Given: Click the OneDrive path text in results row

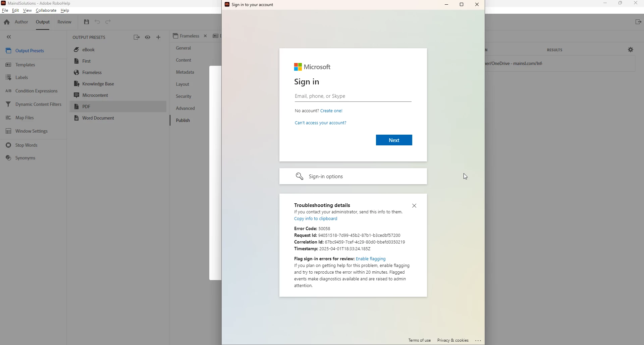Looking at the screenshot, I should coord(514,64).
